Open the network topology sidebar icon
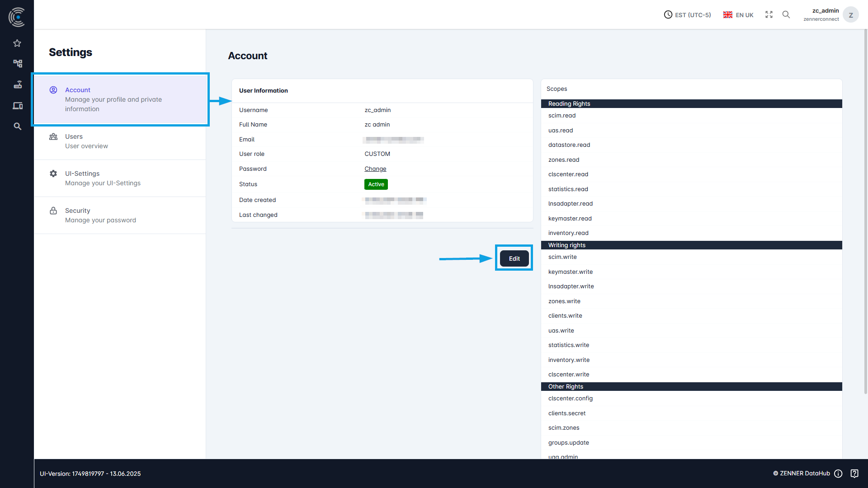The image size is (868, 488). 17,63
